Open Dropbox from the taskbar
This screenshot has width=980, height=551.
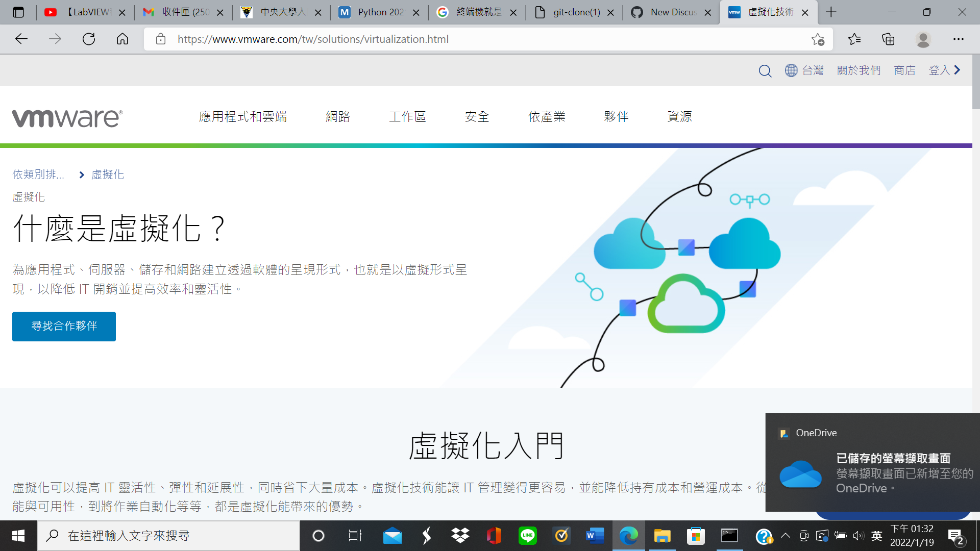click(x=460, y=536)
